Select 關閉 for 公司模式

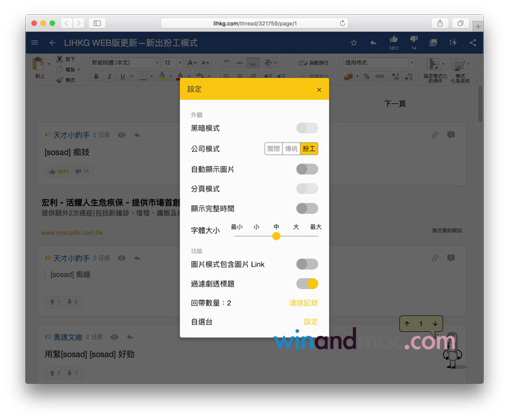(274, 149)
